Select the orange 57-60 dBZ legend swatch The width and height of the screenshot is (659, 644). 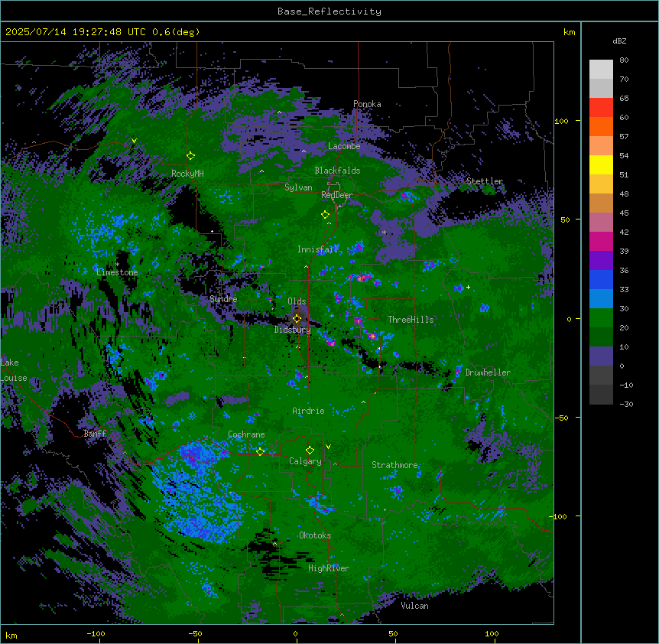(x=601, y=126)
